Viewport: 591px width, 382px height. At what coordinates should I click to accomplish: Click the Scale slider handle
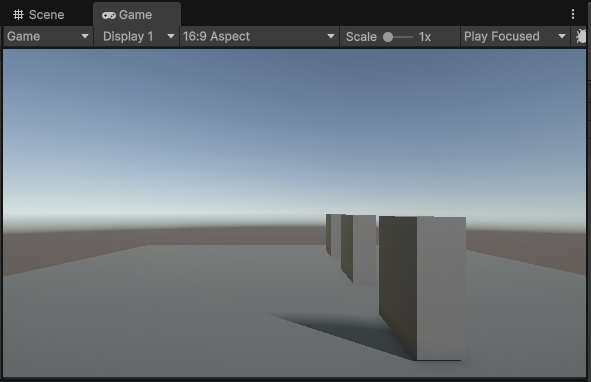click(x=388, y=37)
